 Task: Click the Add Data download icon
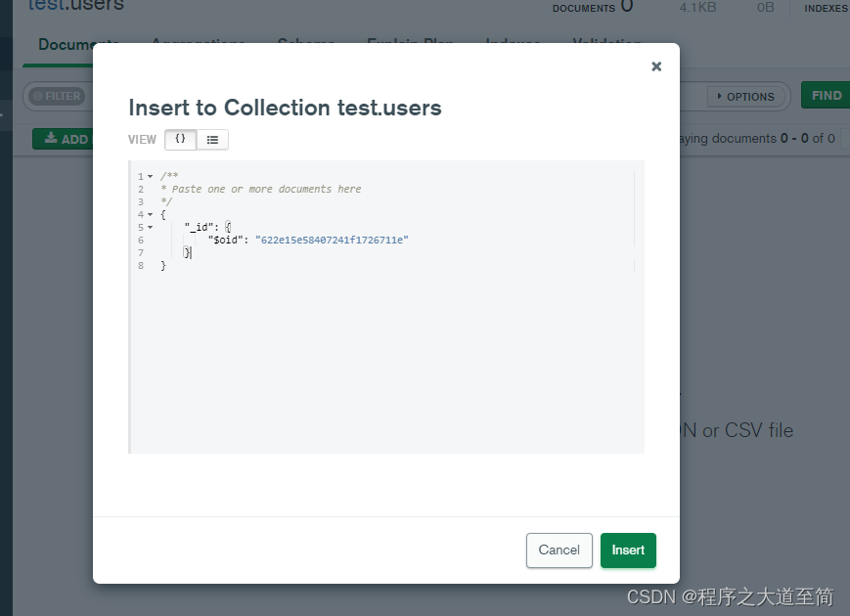click(x=51, y=139)
